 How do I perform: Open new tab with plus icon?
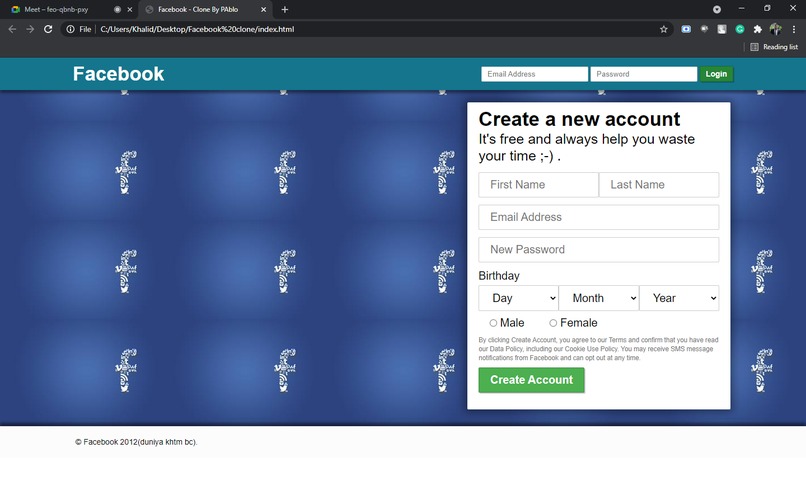coord(285,9)
